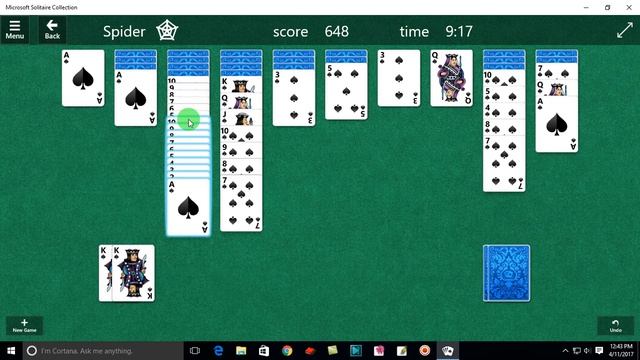Launch Google Chrome from taskbar
Image resolution: width=640 pixels, height=360 pixels.
pyautogui.click(x=287, y=351)
